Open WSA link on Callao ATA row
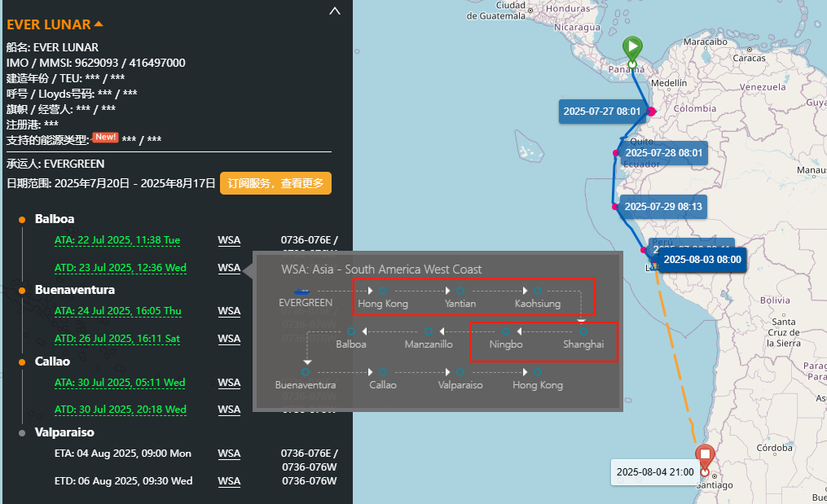827x504 pixels. 229,382
